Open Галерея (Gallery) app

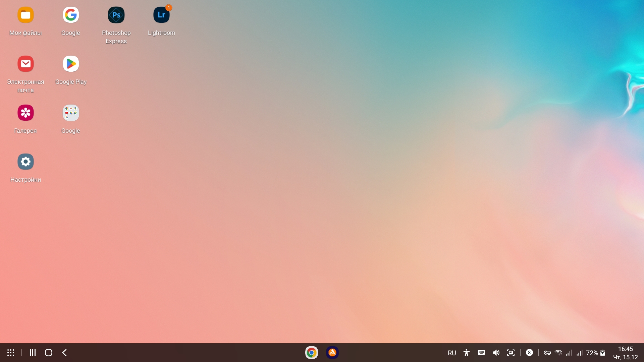[x=25, y=113]
